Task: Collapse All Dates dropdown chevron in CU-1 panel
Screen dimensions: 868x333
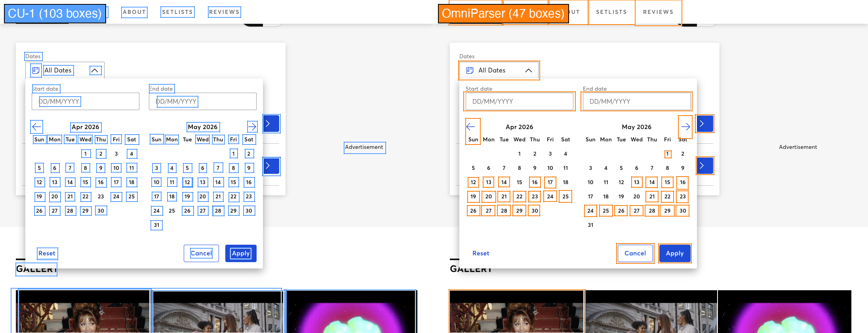Action: [x=95, y=70]
